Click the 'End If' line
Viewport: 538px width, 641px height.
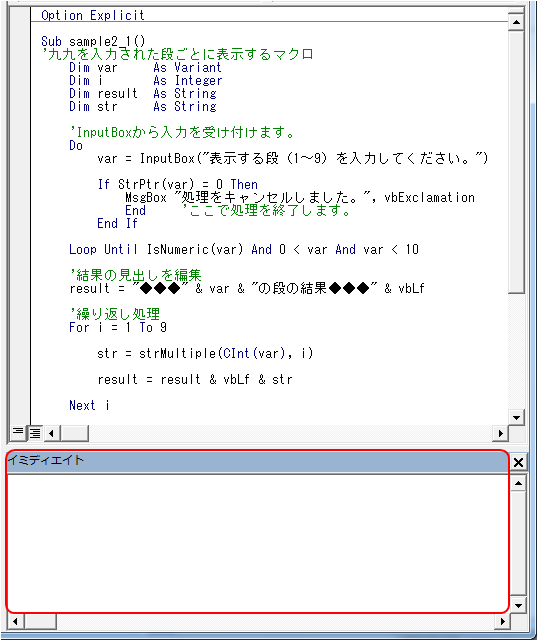click(117, 224)
